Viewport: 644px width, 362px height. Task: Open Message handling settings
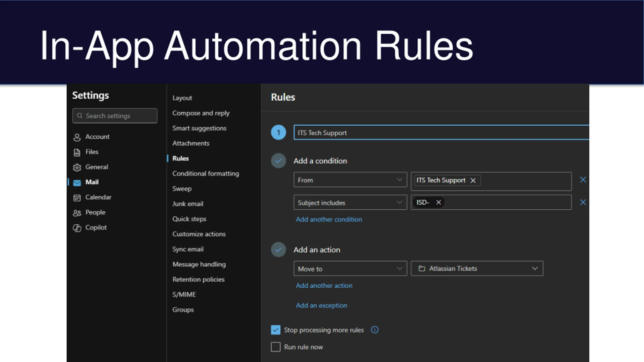[199, 264]
